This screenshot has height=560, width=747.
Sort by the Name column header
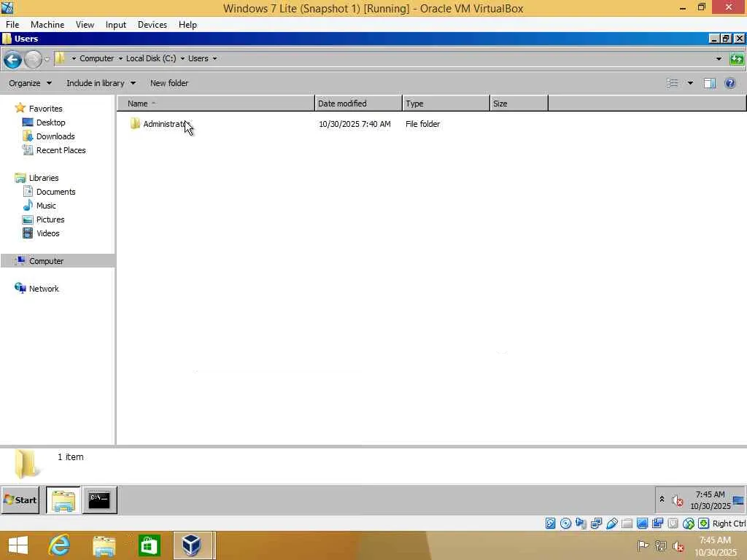[216, 104]
